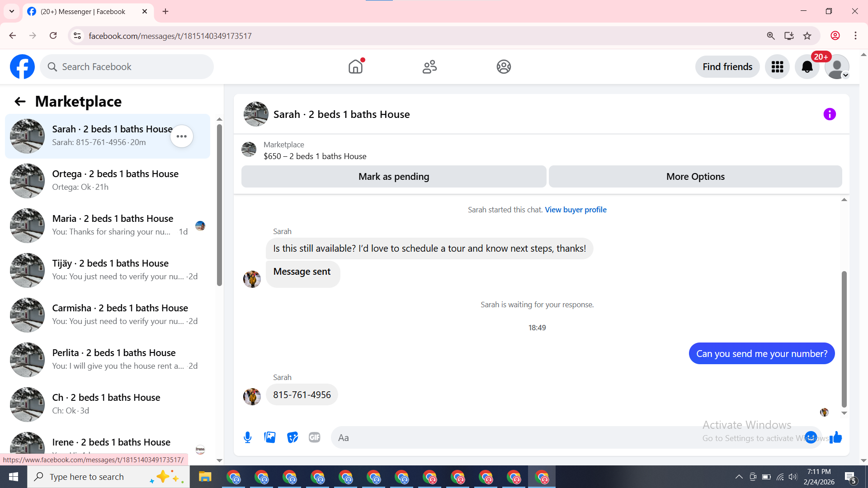This screenshot has height=488, width=868.
Task: Click Mark as pending button
Action: tap(394, 177)
